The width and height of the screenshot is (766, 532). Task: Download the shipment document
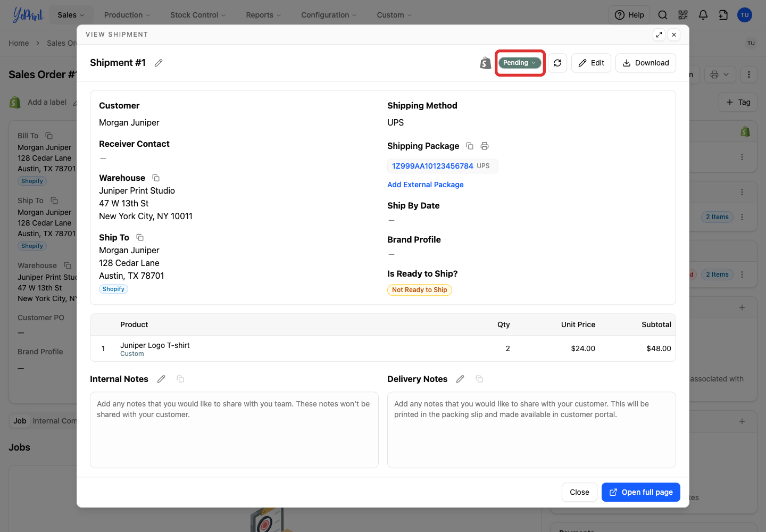(646, 63)
